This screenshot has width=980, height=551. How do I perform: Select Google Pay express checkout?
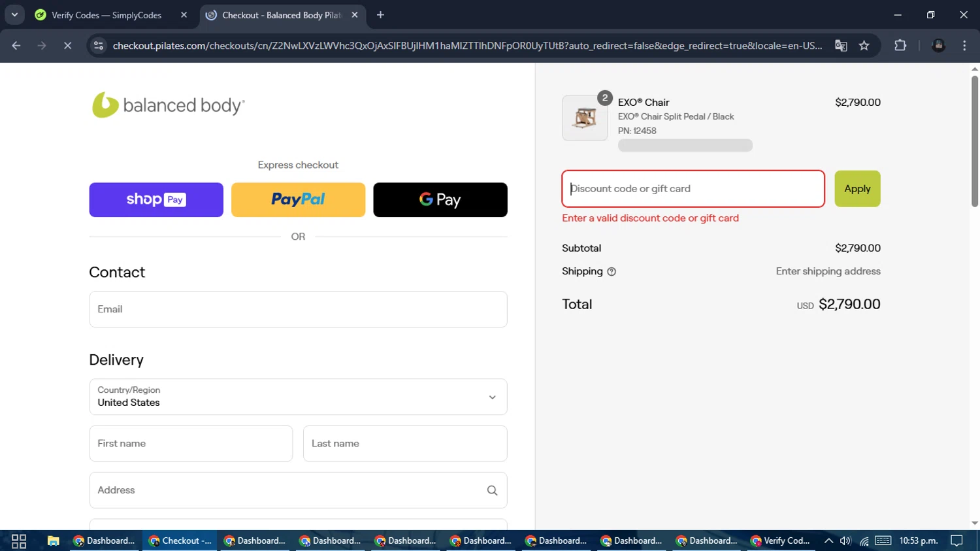(440, 199)
